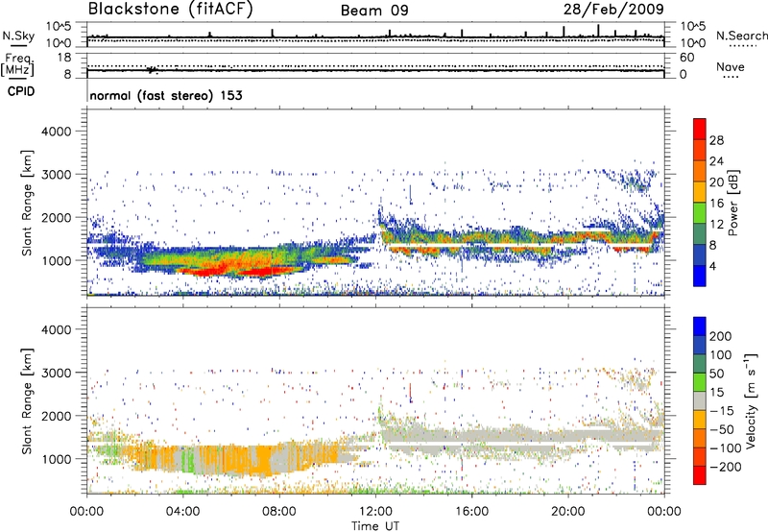
Task: Pick the red top segment of Power color bar
Action: (x=700, y=129)
